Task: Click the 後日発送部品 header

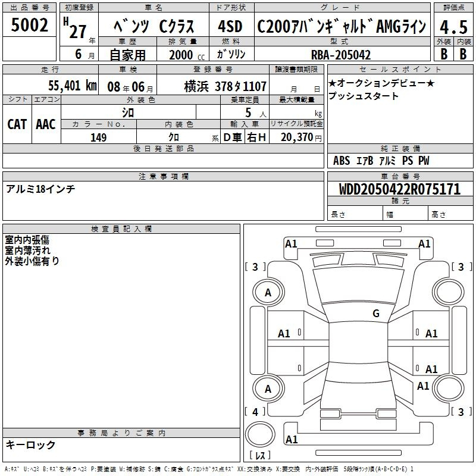Action: click(x=163, y=148)
